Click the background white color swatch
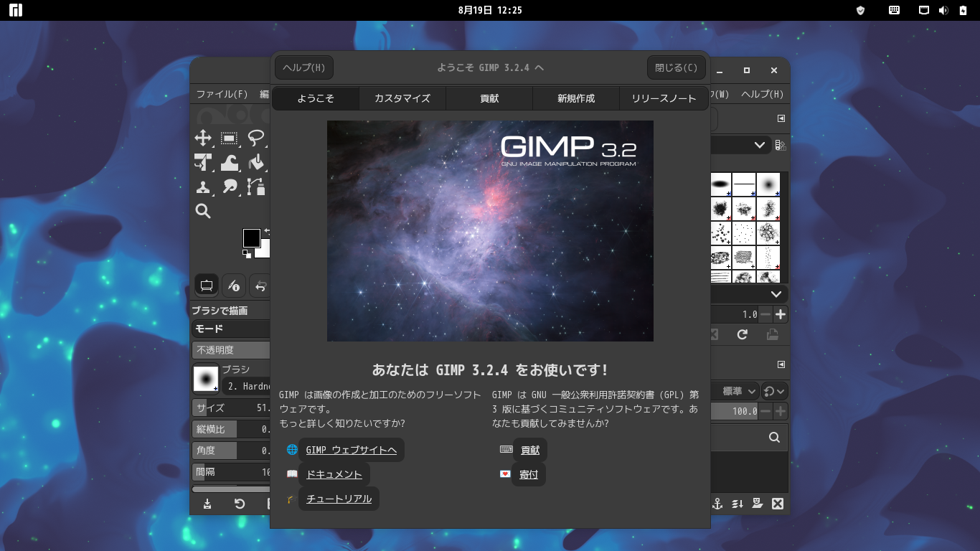The image size is (980, 551). [265, 250]
